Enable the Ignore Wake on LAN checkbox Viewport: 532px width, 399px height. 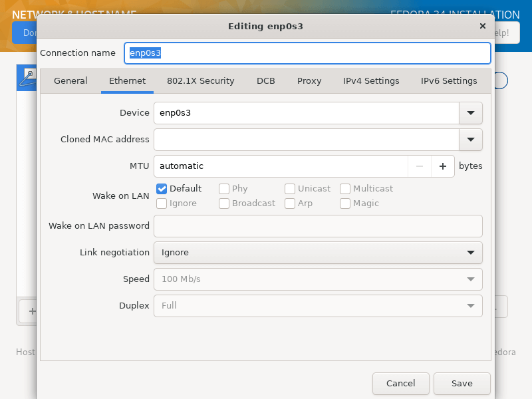[x=162, y=203]
